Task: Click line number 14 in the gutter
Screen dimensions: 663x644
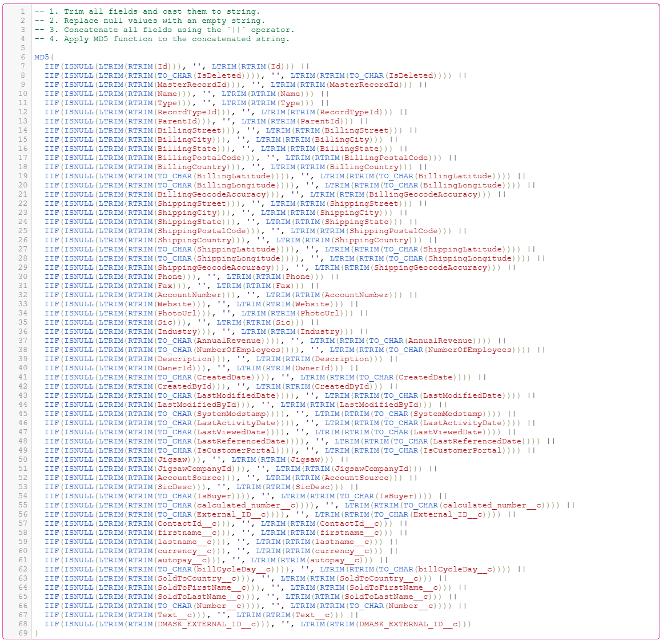Action: (23, 130)
